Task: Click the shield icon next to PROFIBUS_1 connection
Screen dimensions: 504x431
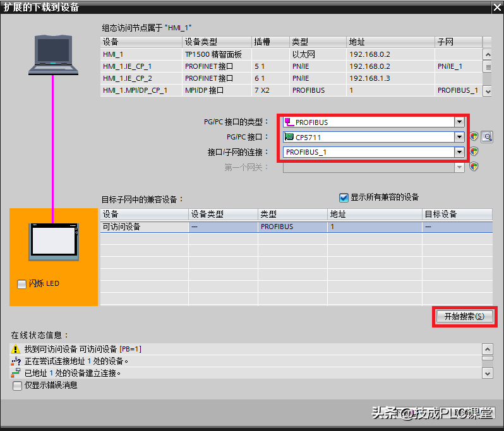Action: 474,152
